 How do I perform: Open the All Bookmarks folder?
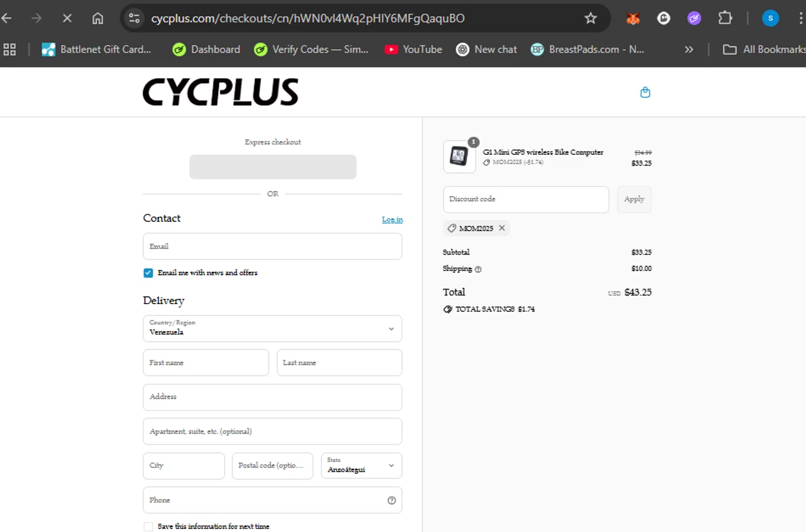point(764,49)
